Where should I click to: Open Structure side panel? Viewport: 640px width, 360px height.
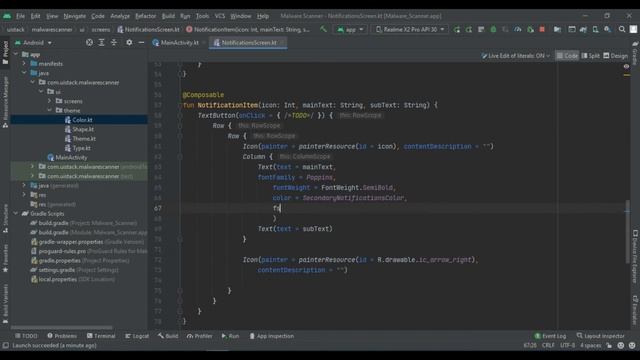[x=5, y=218]
